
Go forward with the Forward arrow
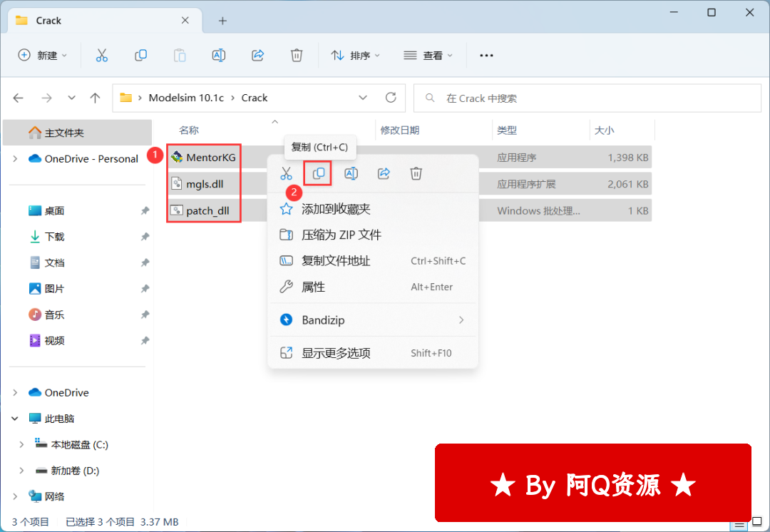pos(46,98)
